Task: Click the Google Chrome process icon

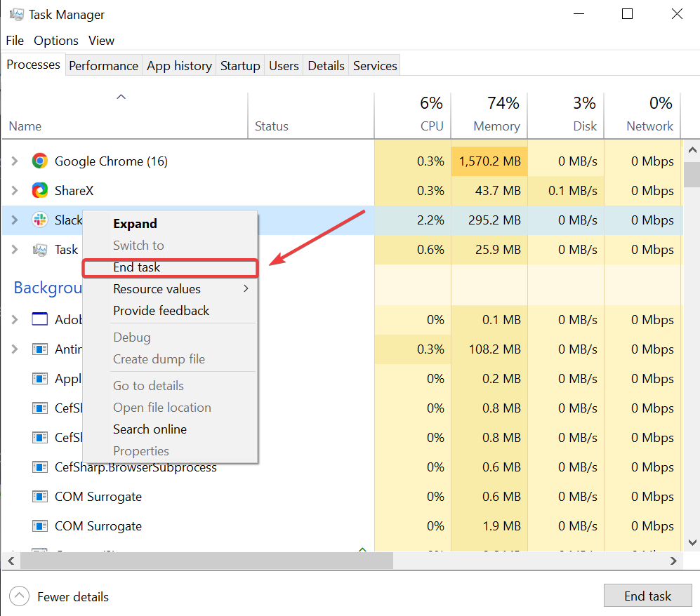Action: (x=40, y=161)
